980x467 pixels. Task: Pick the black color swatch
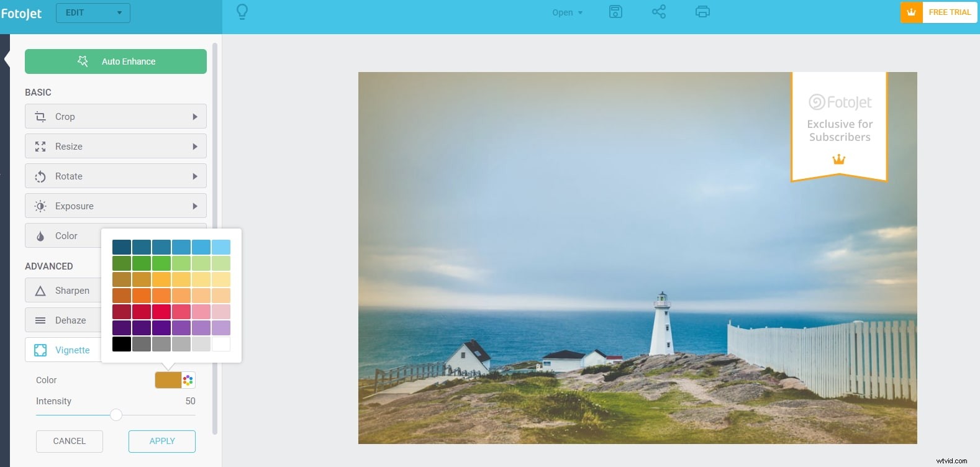(122, 344)
